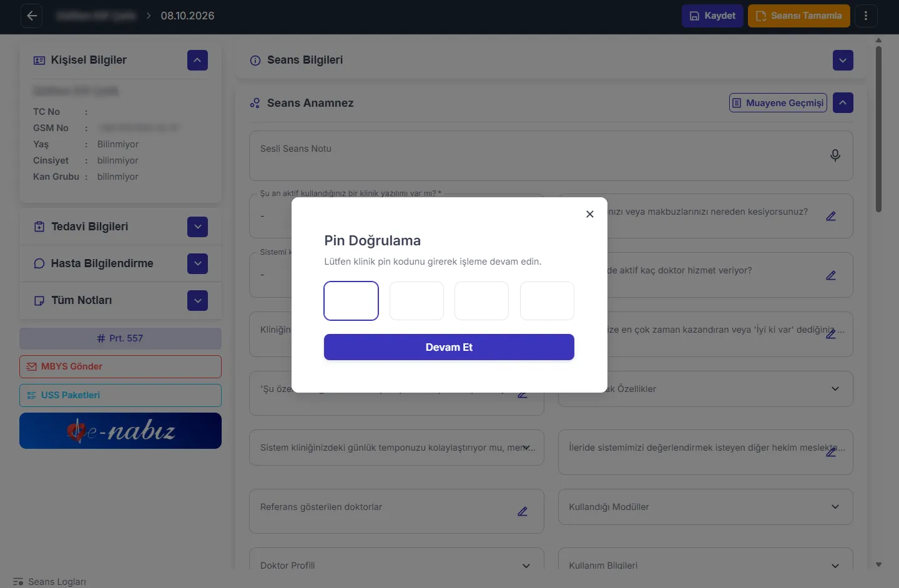Open Seans Logları at bottom left
Screen dimensions: 899x588
49,581
